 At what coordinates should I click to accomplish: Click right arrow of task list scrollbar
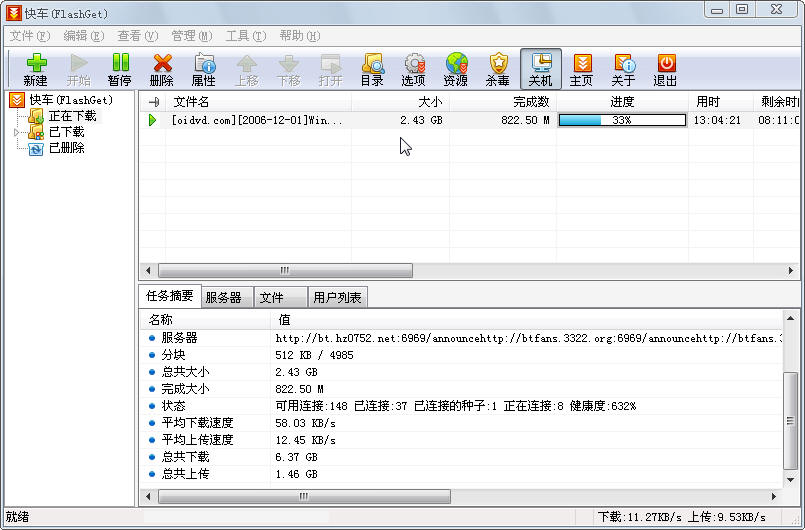791,270
